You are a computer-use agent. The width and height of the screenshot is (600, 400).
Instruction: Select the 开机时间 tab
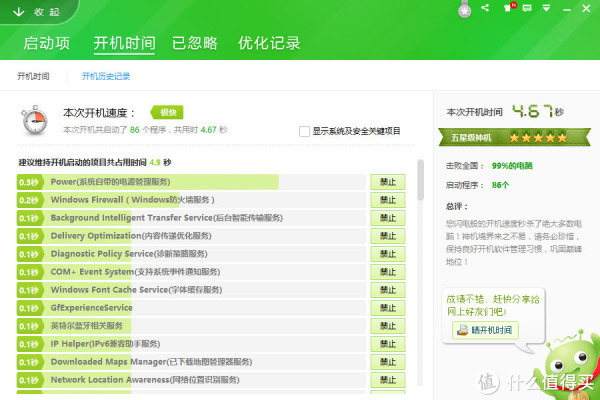124,43
